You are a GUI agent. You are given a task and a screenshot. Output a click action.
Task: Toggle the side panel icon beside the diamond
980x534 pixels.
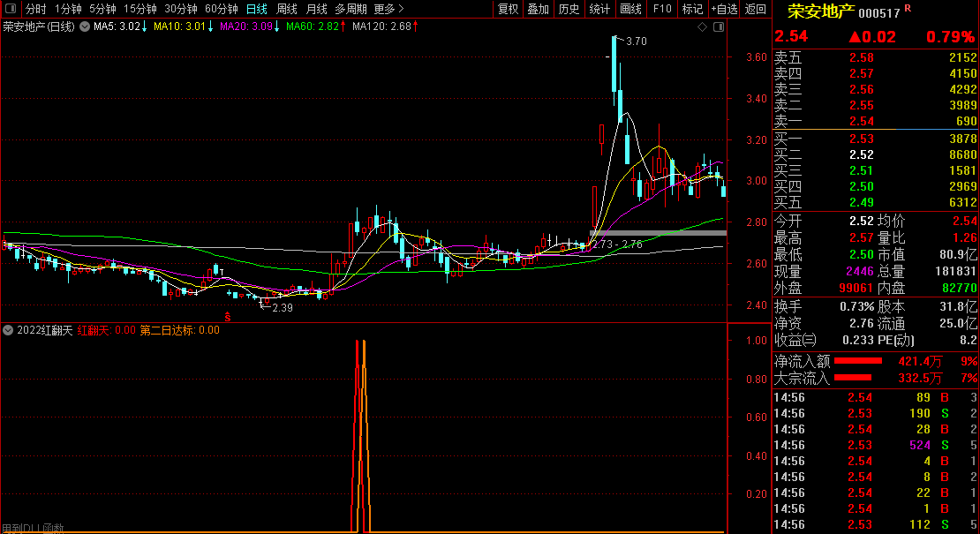click(x=718, y=27)
